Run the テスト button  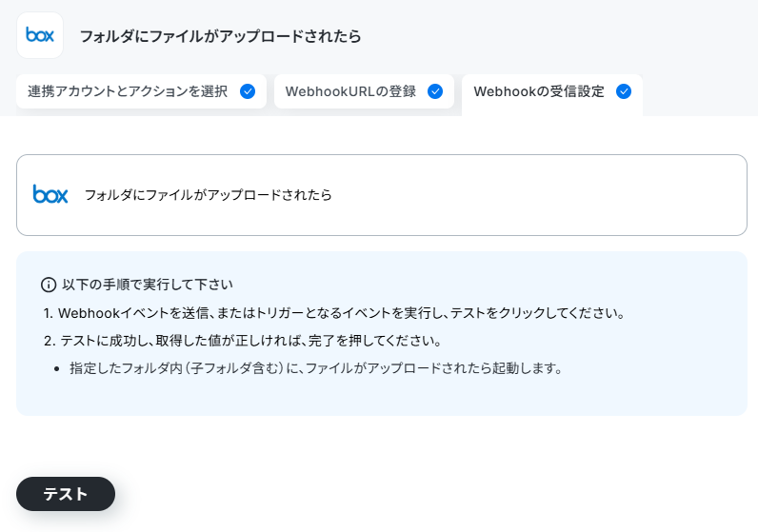click(x=66, y=494)
